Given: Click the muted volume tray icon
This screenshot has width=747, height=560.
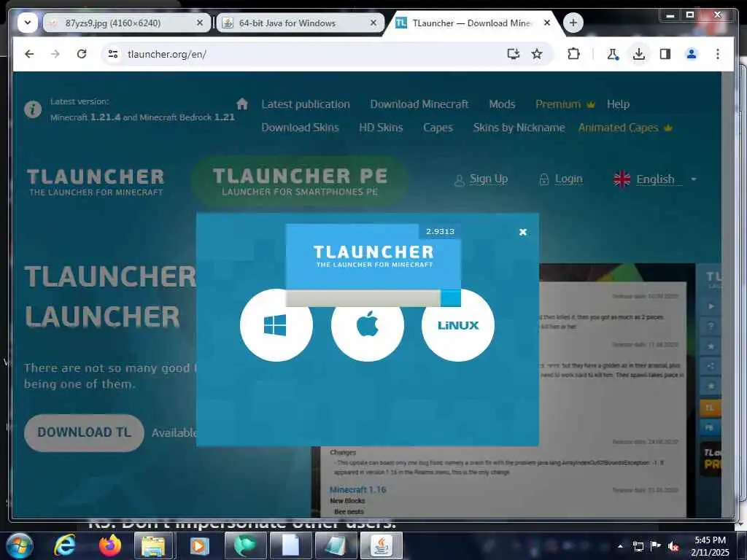Looking at the screenshot, I should click(x=673, y=546).
